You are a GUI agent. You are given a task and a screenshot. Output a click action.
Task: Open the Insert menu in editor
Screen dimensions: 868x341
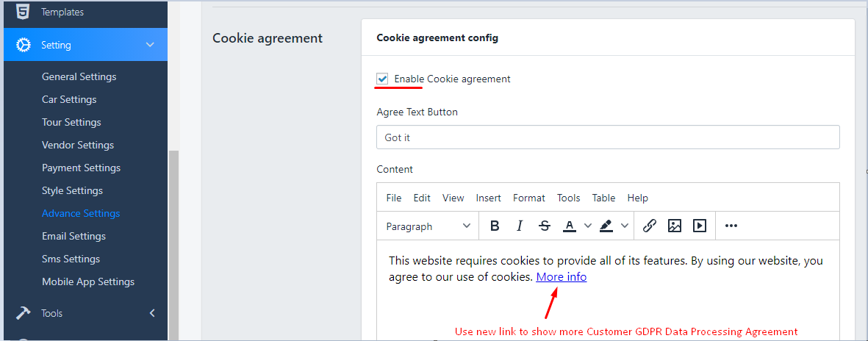[488, 198]
